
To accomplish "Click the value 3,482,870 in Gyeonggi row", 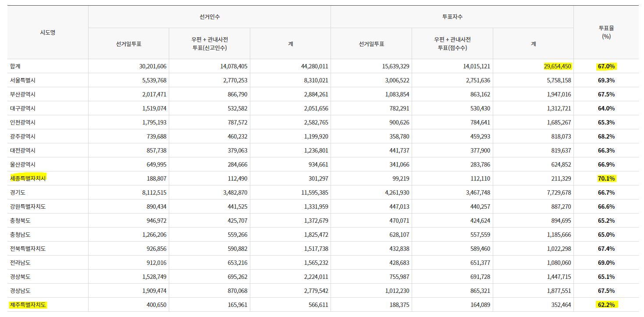I will pyautogui.click(x=235, y=192).
